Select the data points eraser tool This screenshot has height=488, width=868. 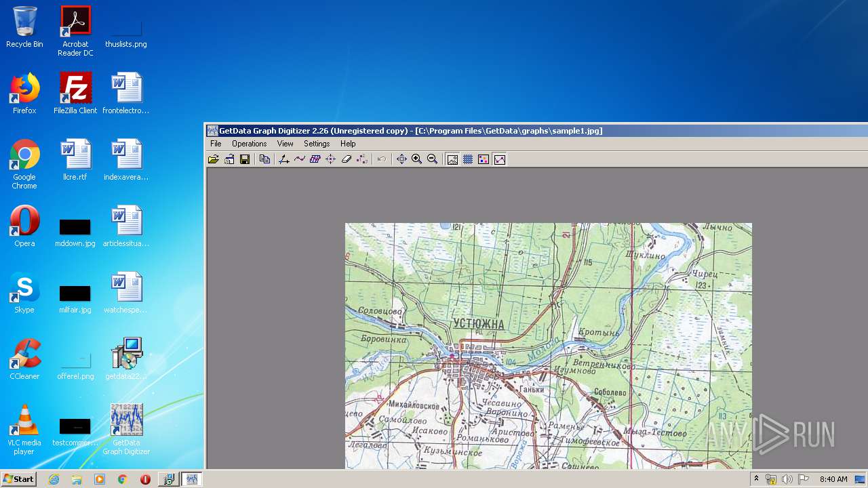(347, 159)
